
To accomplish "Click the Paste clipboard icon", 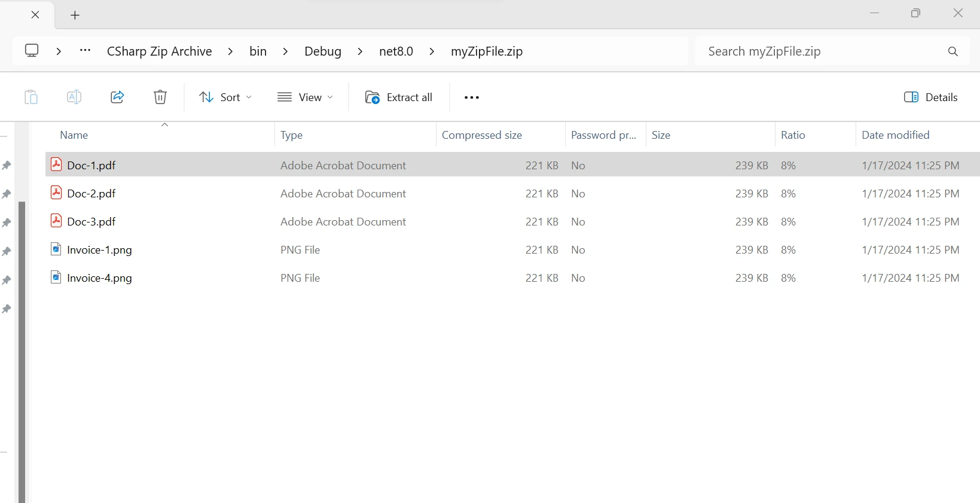I will 31,97.
